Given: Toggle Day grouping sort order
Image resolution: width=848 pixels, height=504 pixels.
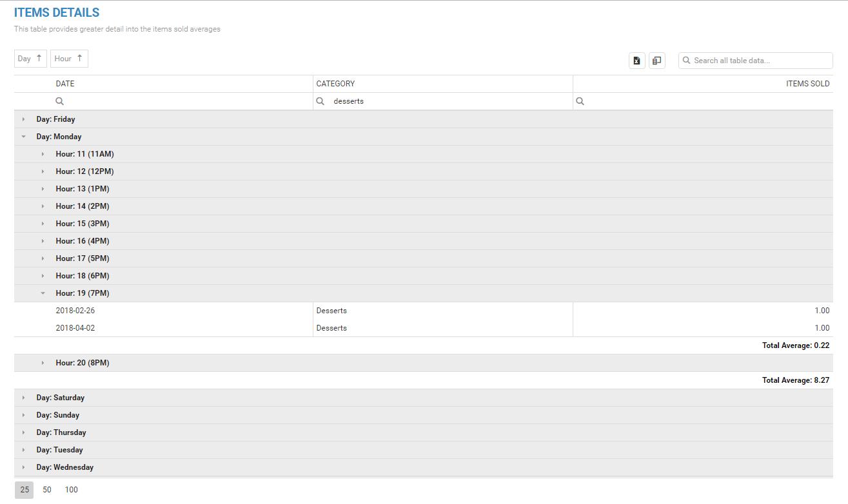Looking at the screenshot, I should 30,59.
